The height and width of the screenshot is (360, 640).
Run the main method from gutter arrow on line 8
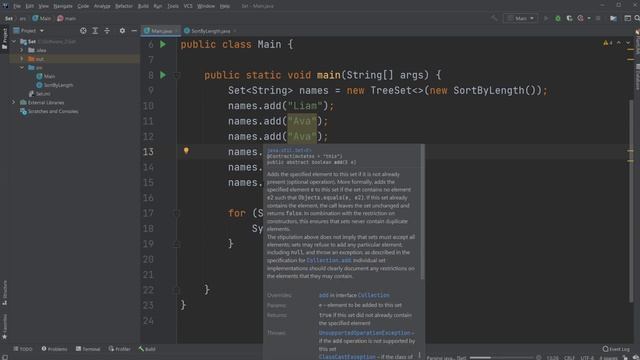pyautogui.click(x=163, y=75)
